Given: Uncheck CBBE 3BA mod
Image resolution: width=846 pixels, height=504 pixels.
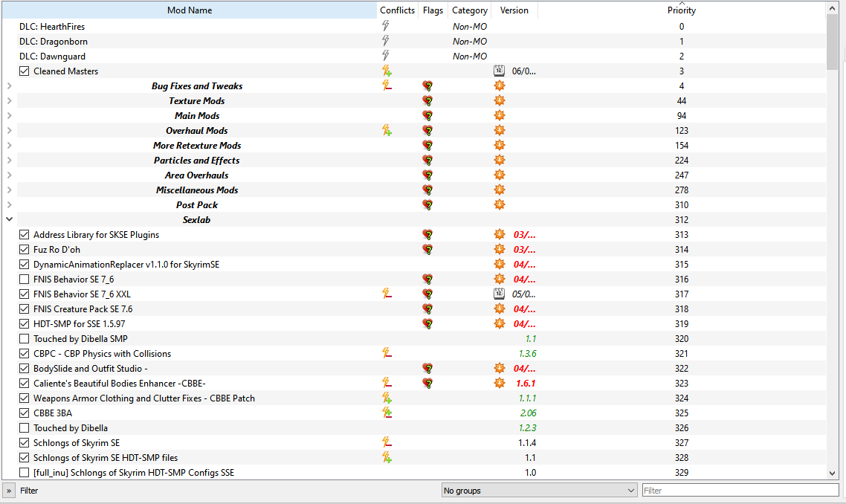Looking at the screenshot, I should [x=24, y=413].
